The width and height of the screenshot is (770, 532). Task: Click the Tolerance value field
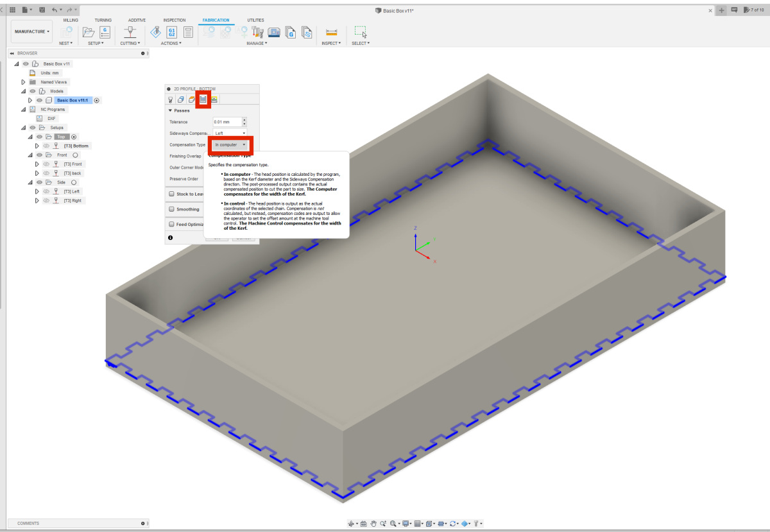227,122
